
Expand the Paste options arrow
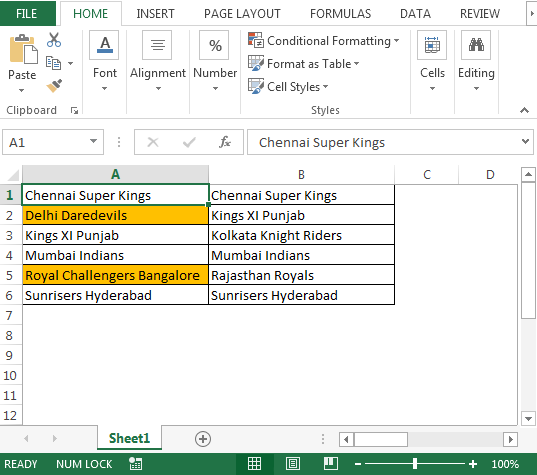coord(22,90)
